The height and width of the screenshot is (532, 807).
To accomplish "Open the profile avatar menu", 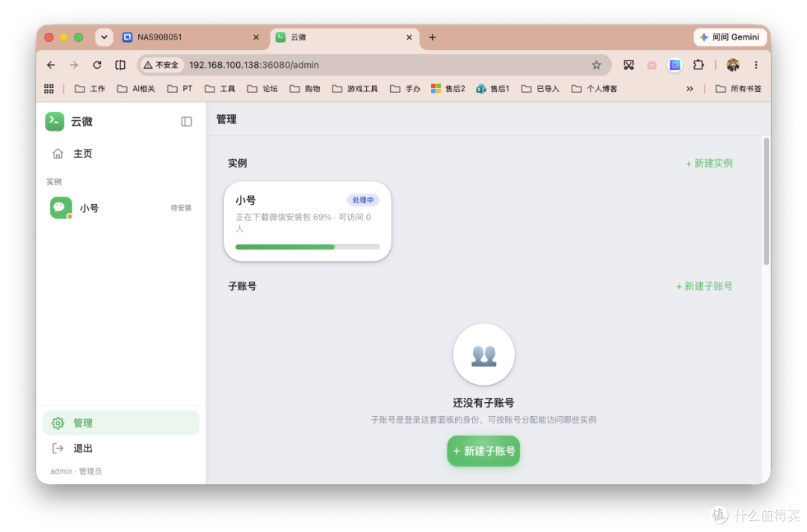I will [733, 65].
